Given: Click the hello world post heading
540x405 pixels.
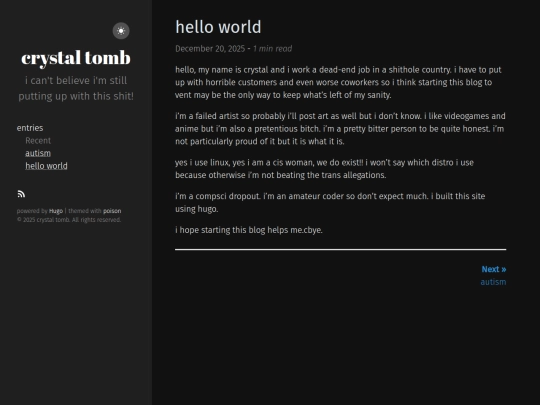Looking at the screenshot, I should tap(218, 27).
